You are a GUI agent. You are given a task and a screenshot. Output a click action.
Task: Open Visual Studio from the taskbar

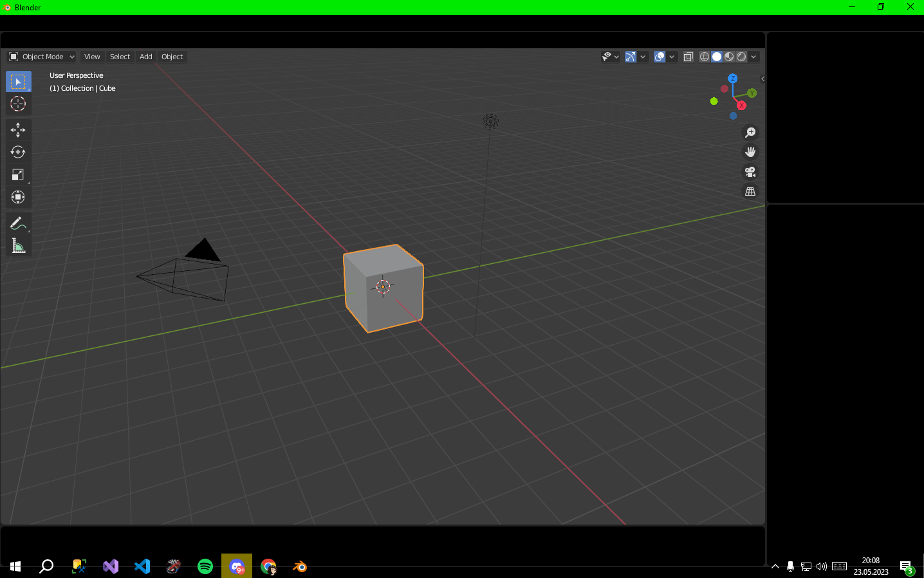(111, 566)
